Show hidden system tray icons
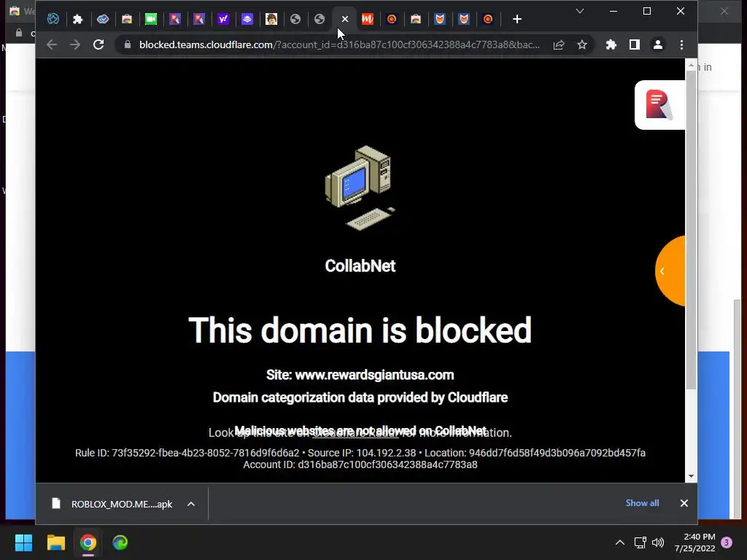 click(x=620, y=542)
